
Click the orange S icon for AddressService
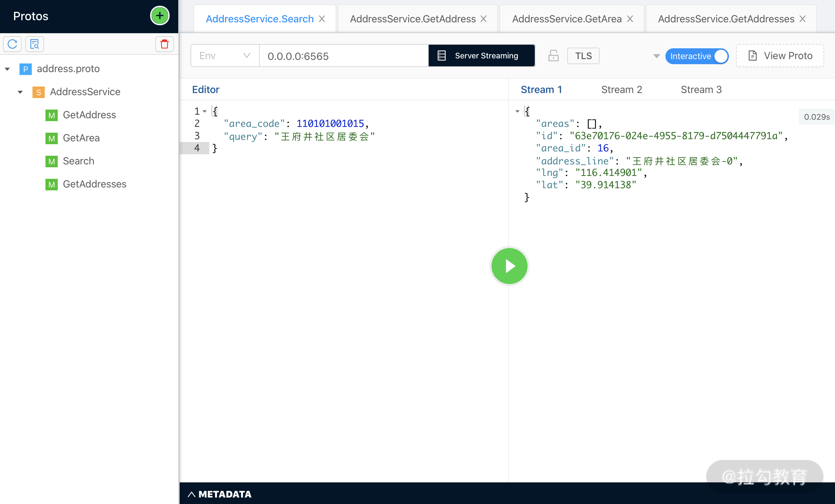[x=38, y=92]
